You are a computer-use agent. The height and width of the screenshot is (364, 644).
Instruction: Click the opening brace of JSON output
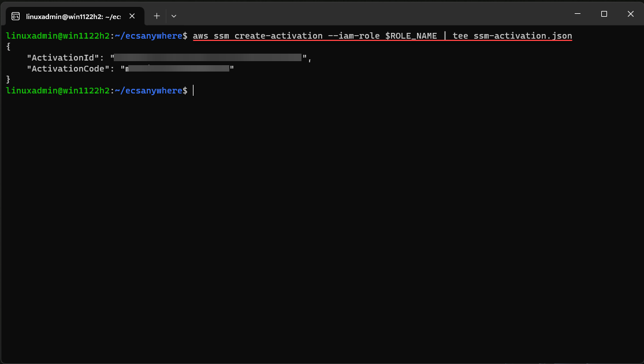[8, 47]
